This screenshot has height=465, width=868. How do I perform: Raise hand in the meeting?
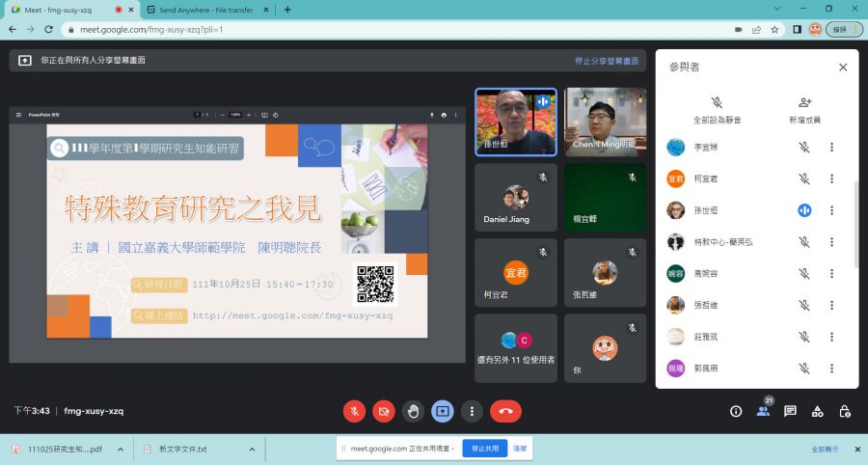(x=414, y=411)
